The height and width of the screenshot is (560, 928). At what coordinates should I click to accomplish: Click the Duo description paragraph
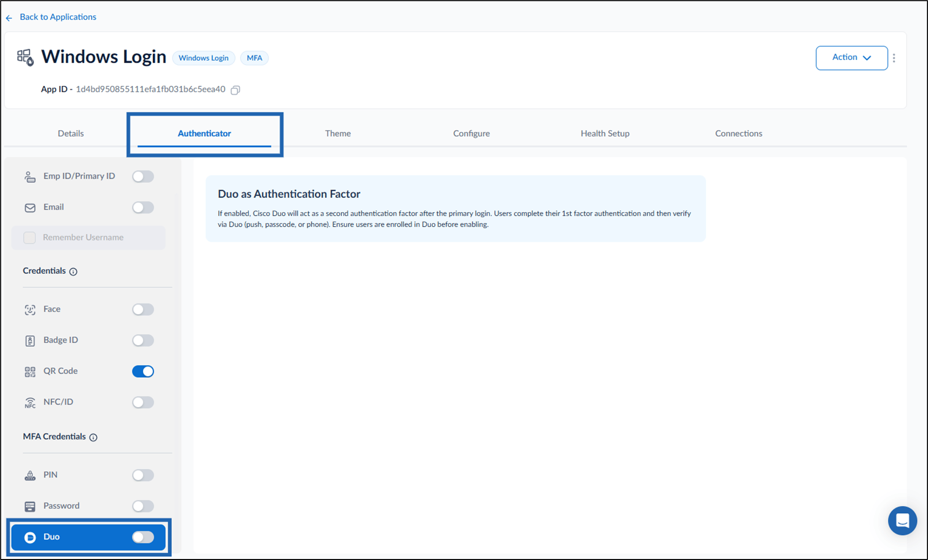tap(454, 219)
